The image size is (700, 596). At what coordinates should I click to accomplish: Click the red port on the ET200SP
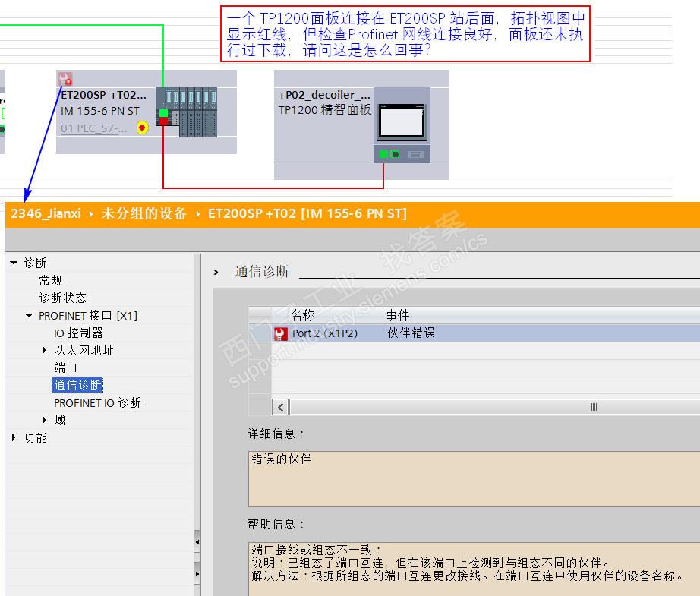[x=163, y=121]
